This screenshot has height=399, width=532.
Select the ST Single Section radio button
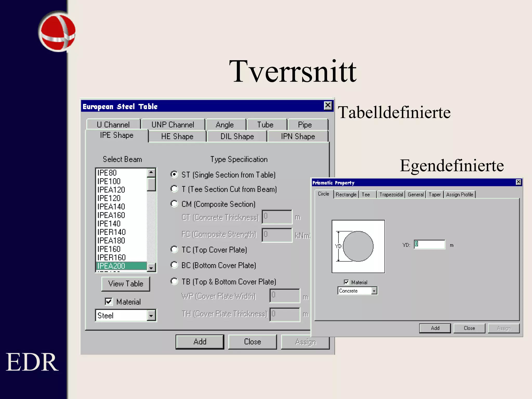[174, 174]
